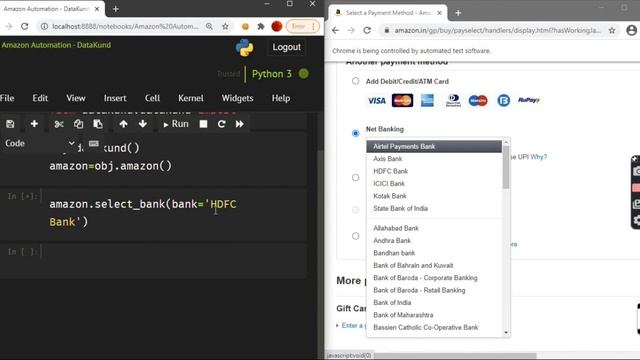Click the Mastercard logo
The image size is (640, 360).
(x=402, y=100)
